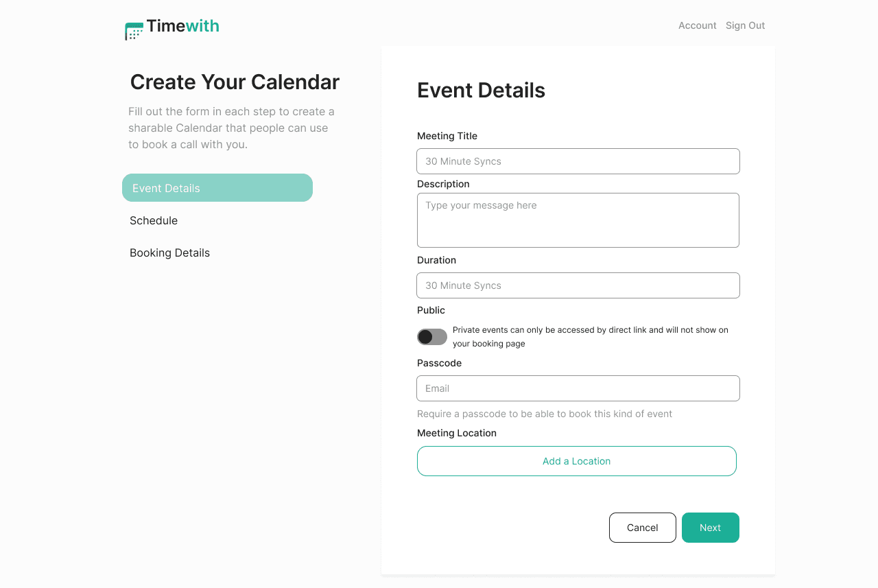Open the Account page link

pos(698,25)
